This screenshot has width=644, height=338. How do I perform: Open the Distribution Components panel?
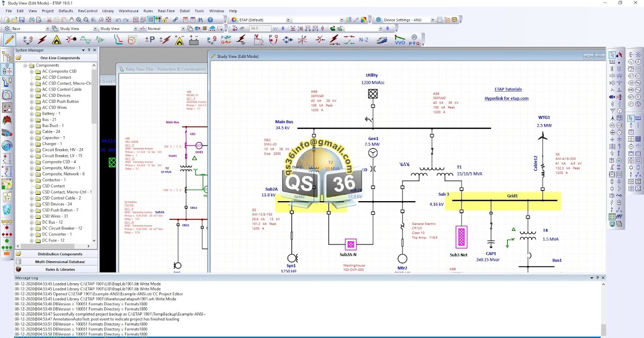click(x=56, y=254)
